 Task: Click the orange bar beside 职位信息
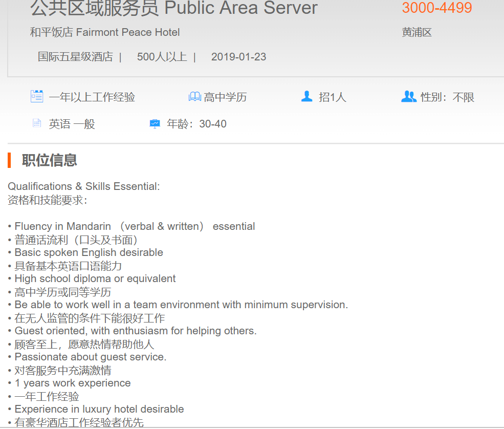(x=9, y=160)
